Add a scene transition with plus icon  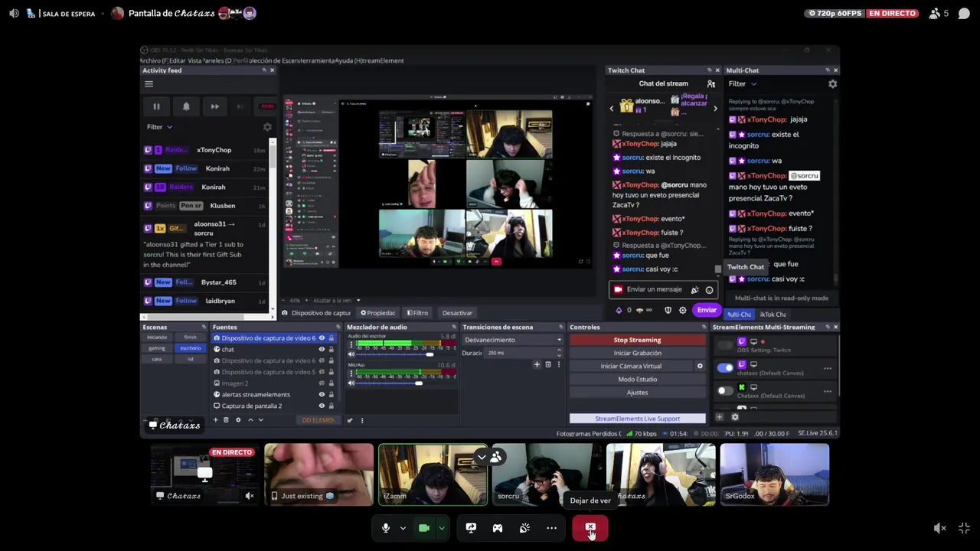pyautogui.click(x=537, y=364)
